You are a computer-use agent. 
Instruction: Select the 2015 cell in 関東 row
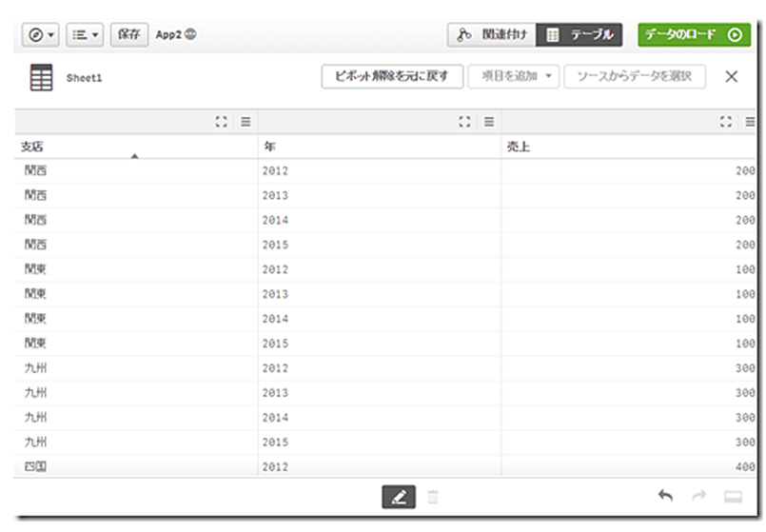[379, 344]
